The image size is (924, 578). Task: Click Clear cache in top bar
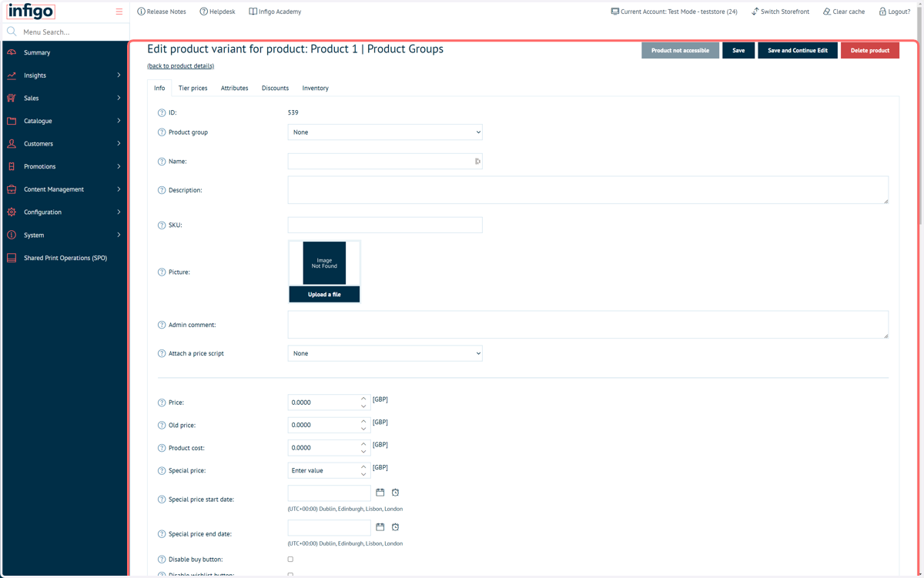tap(844, 12)
